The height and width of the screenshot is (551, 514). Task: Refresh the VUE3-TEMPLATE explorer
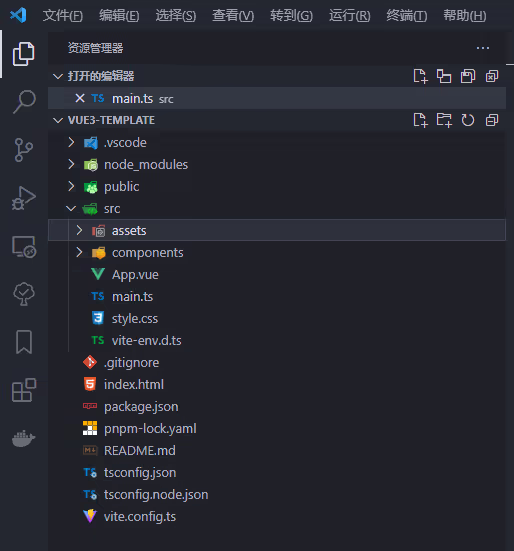pyautogui.click(x=468, y=120)
